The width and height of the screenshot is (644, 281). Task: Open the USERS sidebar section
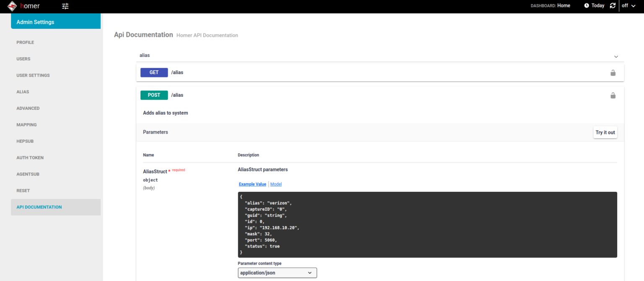pyautogui.click(x=23, y=59)
